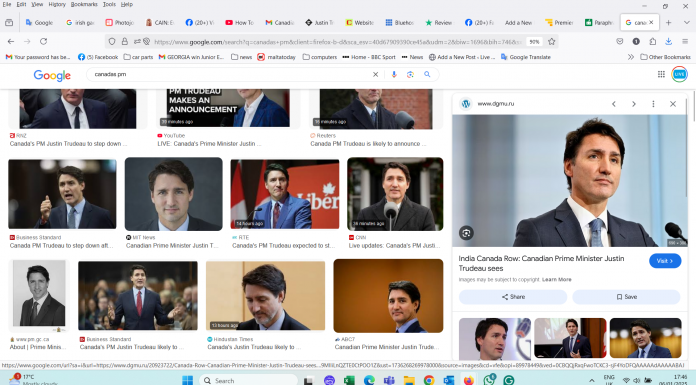Image resolution: width=696 pixels, height=385 pixels.
Task: Show the previous image in the preview panel
Action: [x=614, y=103]
